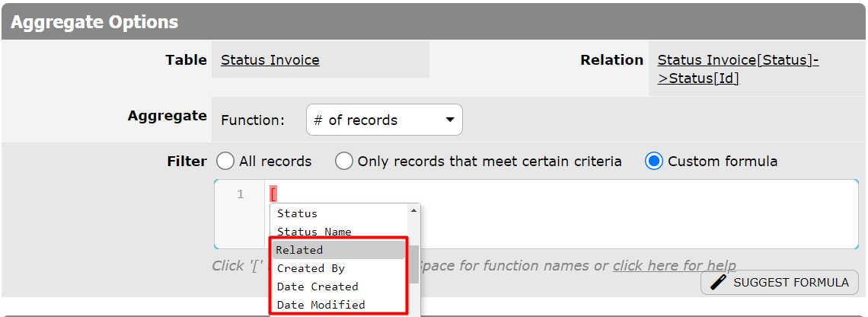868x317 pixels.
Task: Click the autocomplete list scroll-up arrow
Action: (x=414, y=210)
